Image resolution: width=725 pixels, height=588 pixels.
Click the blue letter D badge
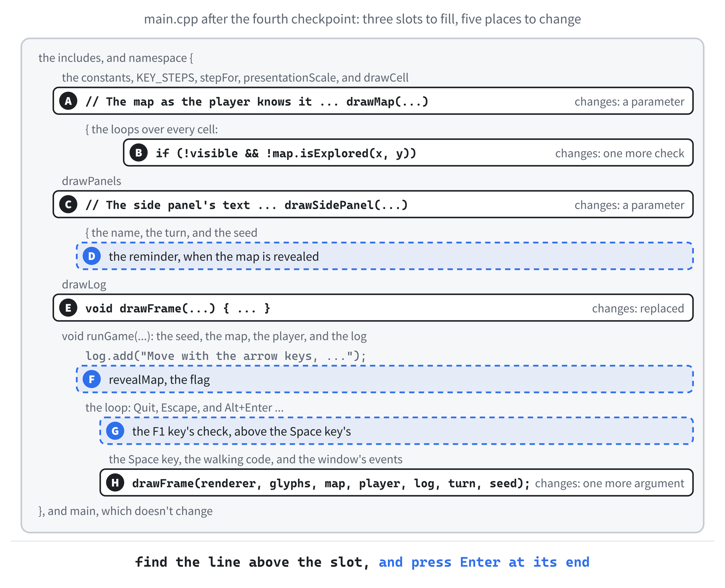[x=92, y=256]
